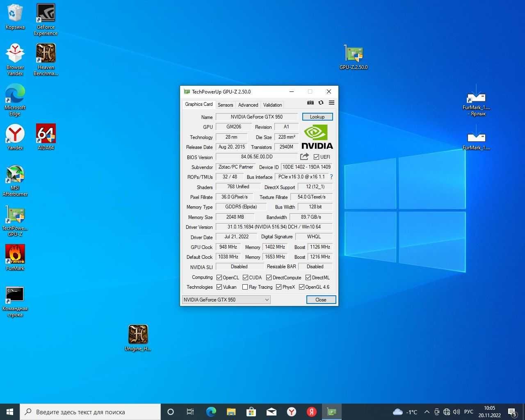This screenshot has height=420, width=525.
Task: Click the Cortana circle in taskbar
Action: (171, 412)
